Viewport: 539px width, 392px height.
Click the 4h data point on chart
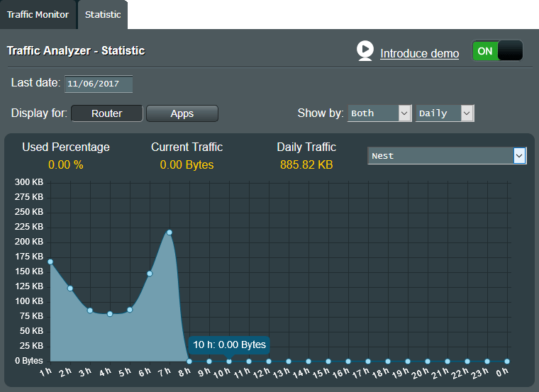[110, 314]
